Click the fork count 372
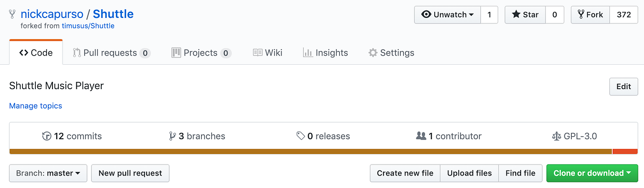The width and height of the screenshot is (644, 188). point(624,15)
